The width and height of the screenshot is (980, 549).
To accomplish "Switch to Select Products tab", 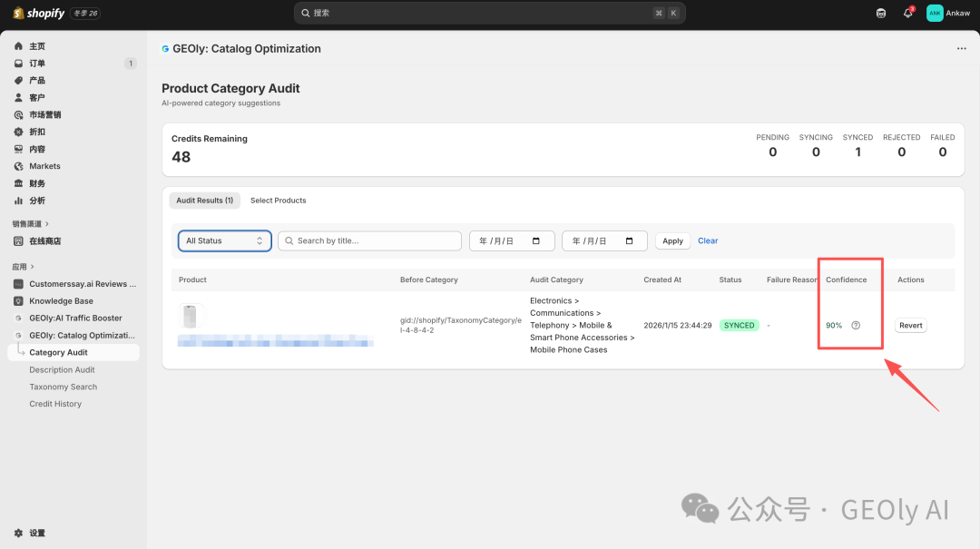I will coord(279,201).
